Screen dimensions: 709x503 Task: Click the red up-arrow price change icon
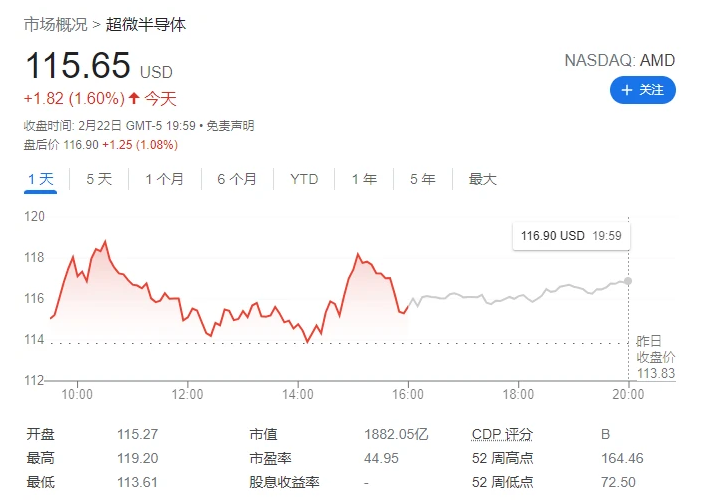[x=134, y=98]
